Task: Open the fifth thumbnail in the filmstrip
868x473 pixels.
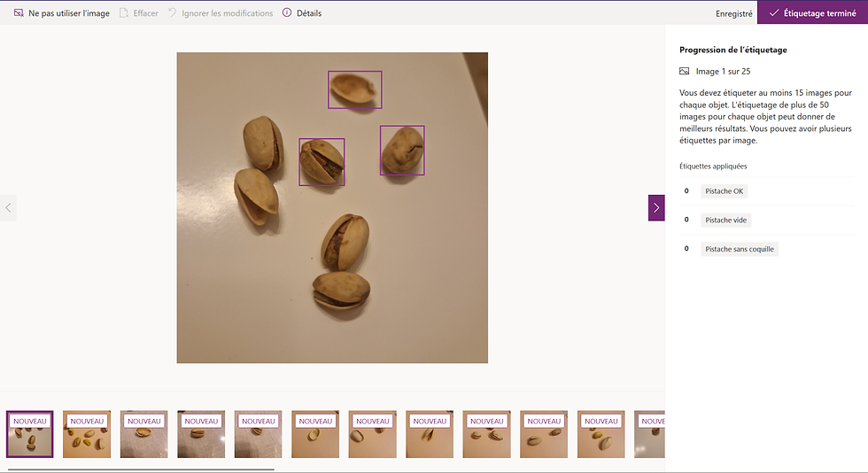Action: [258, 434]
